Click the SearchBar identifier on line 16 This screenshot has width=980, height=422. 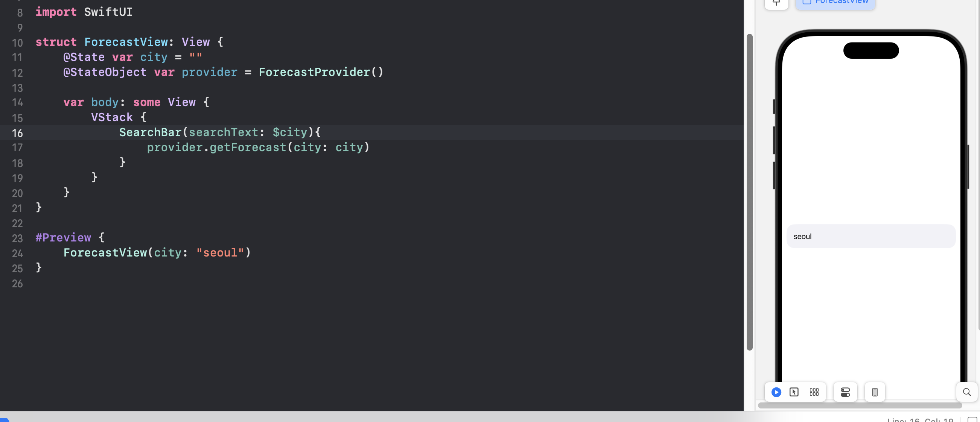click(150, 132)
